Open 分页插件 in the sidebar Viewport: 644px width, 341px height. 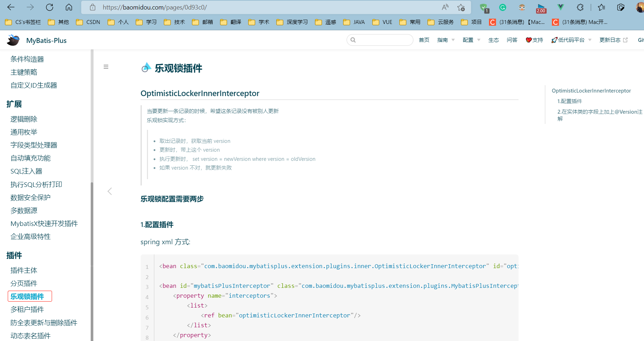24,283
